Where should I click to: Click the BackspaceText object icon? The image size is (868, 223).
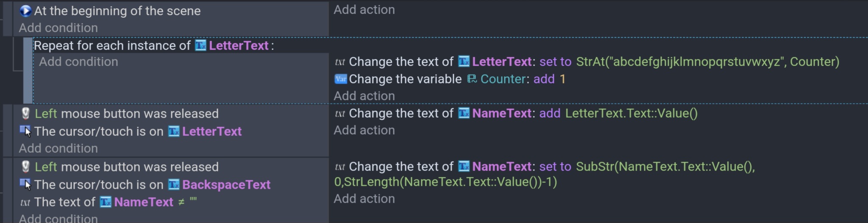click(174, 184)
